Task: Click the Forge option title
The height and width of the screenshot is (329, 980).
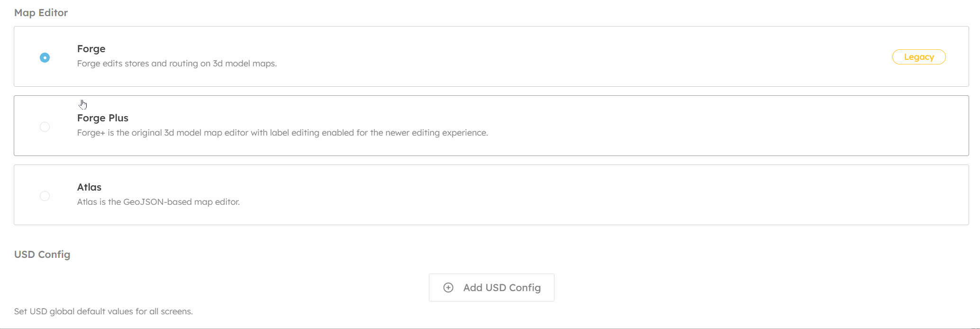Action: pyautogui.click(x=91, y=49)
